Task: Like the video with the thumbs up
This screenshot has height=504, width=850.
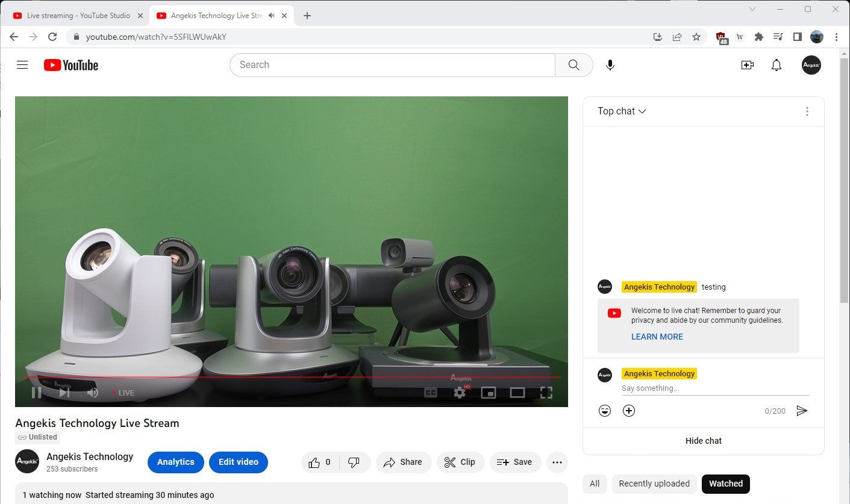Action: (315, 462)
